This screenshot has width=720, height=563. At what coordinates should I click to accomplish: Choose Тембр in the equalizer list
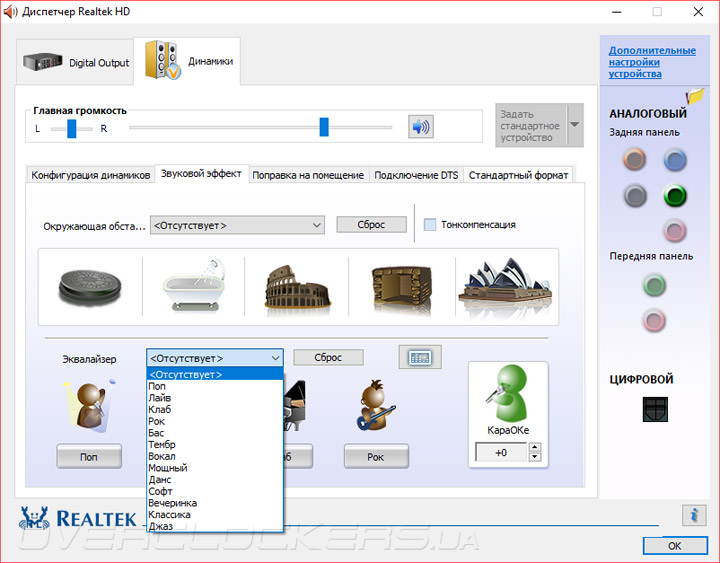[214, 445]
